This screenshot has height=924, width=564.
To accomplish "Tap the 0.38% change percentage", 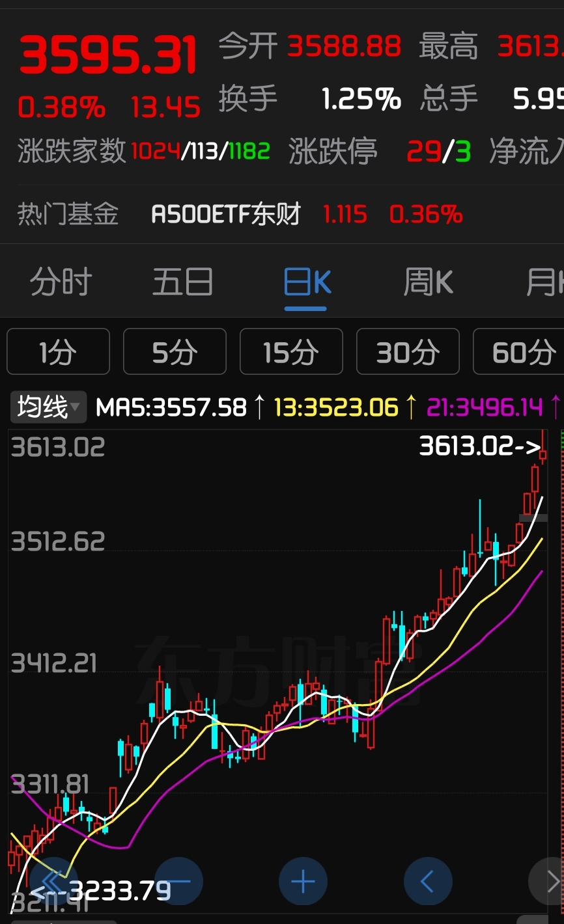I will [x=61, y=107].
